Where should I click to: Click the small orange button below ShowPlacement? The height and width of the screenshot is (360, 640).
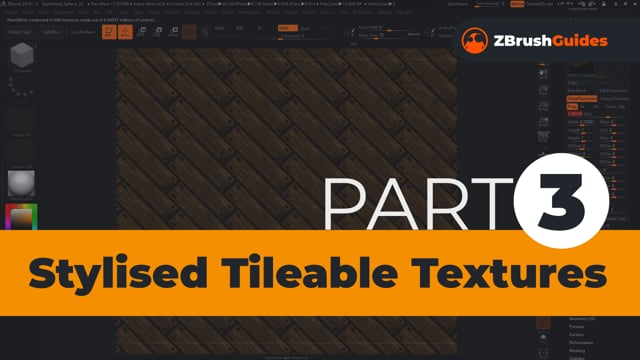(x=572, y=107)
